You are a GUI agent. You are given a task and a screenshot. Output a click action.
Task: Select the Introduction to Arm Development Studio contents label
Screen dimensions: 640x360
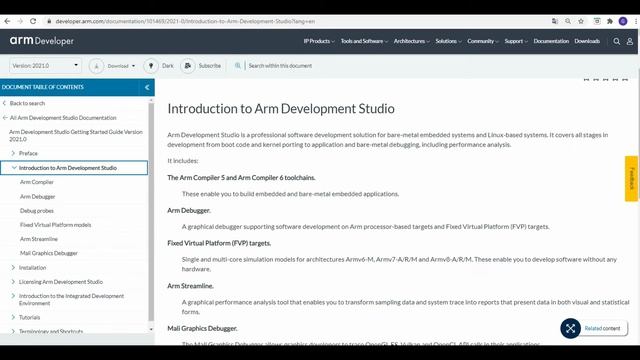(68, 168)
